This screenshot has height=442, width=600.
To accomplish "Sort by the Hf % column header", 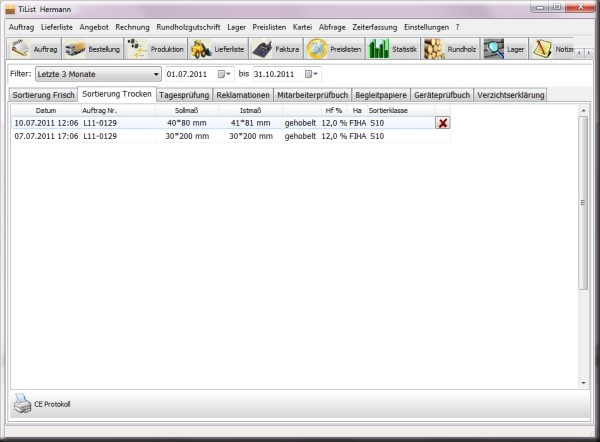I will click(x=334, y=111).
